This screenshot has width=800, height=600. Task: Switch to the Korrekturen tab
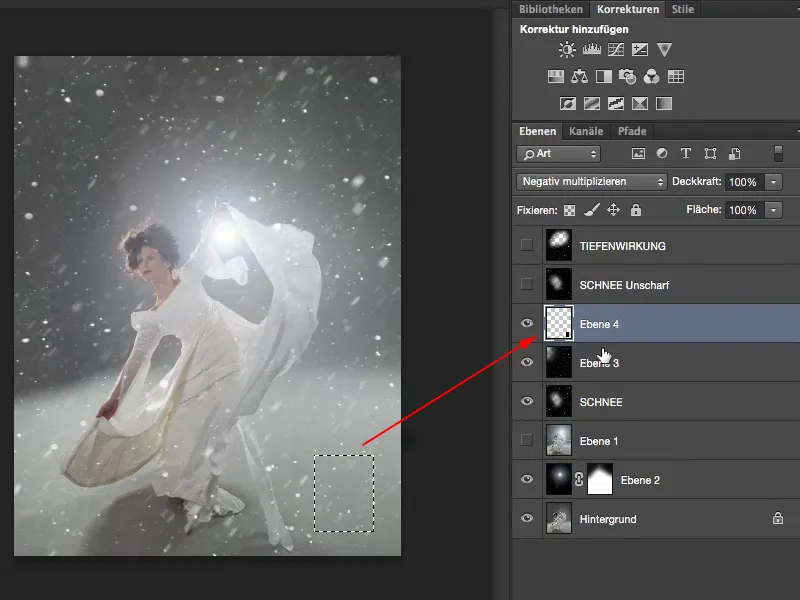pos(628,9)
